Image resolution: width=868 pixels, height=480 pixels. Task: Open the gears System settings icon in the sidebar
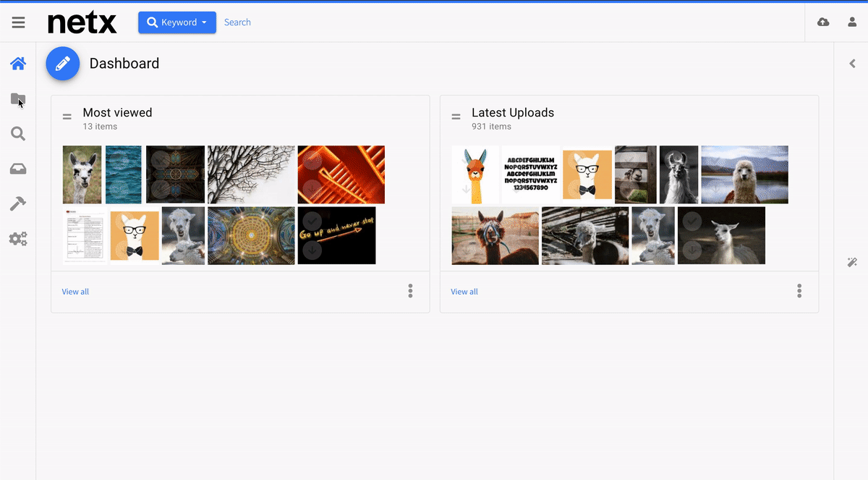pyautogui.click(x=18, y=239)
